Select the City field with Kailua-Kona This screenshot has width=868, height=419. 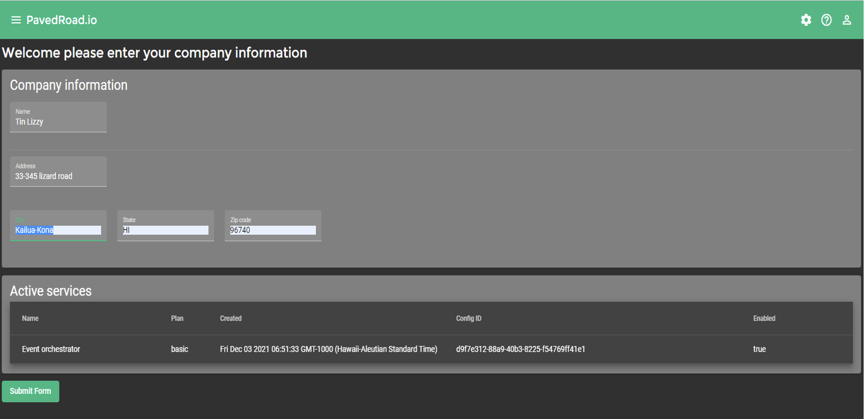coord(58,226)
